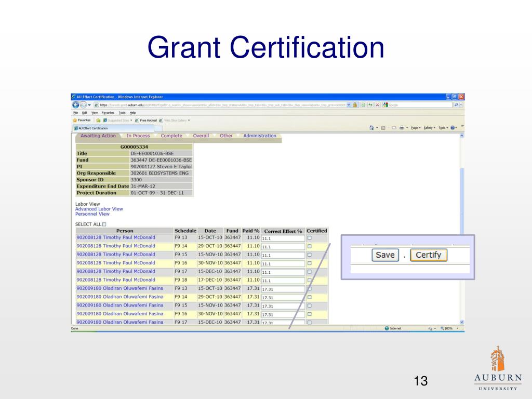Viewport: 532px width, 399px height.
Task: Open a new tab with the blank tab button
Action: (x=158, y=128)
